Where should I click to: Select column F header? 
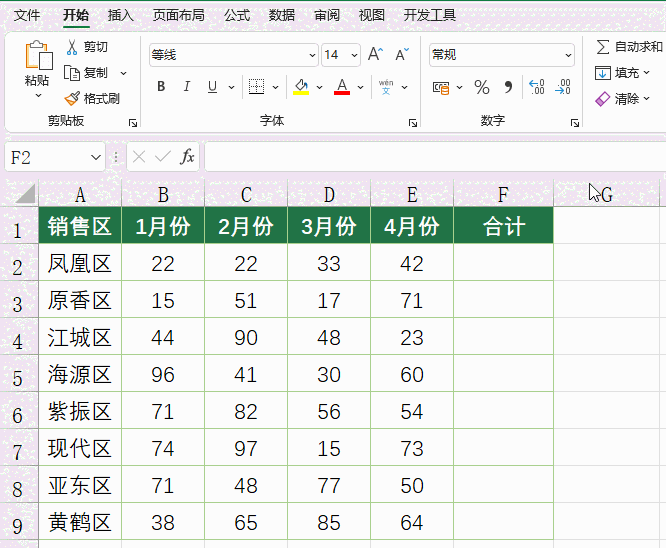pos(503,194)
